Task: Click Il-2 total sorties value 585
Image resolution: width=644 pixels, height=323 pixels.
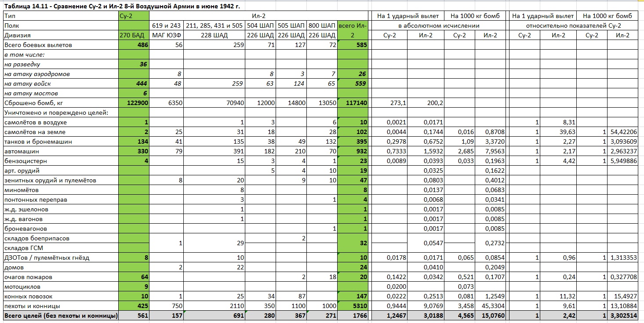Action: click(x=353, y=45)
